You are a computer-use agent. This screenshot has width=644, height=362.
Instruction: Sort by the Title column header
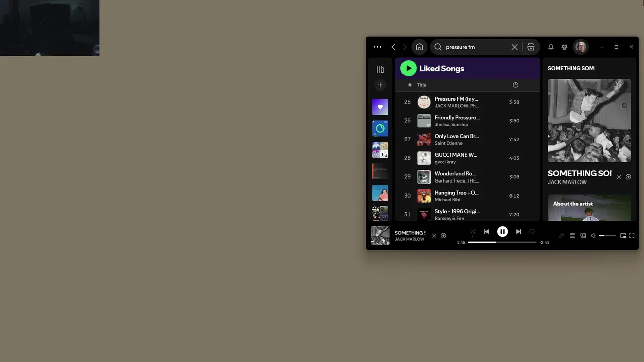422,85
